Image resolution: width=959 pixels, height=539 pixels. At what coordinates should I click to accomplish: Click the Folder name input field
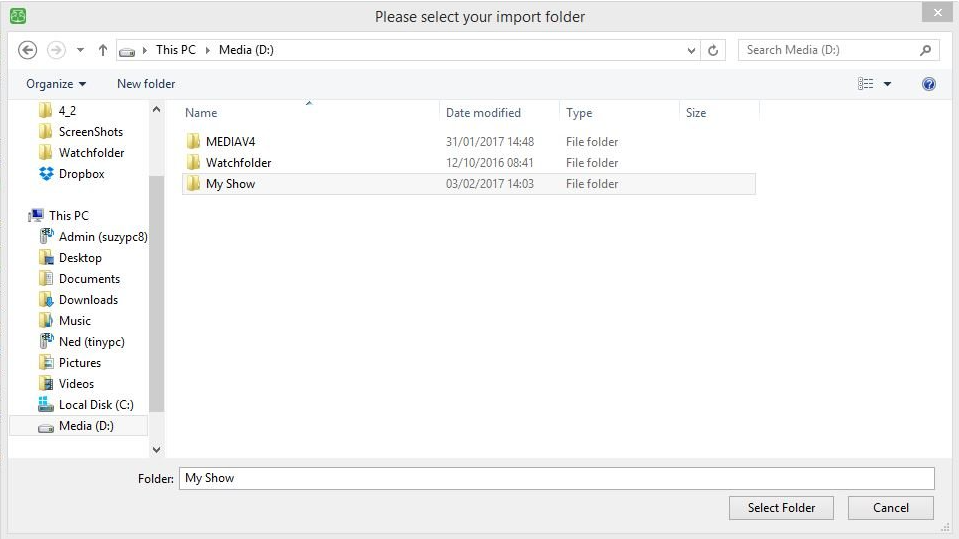[x=556, y=478]
